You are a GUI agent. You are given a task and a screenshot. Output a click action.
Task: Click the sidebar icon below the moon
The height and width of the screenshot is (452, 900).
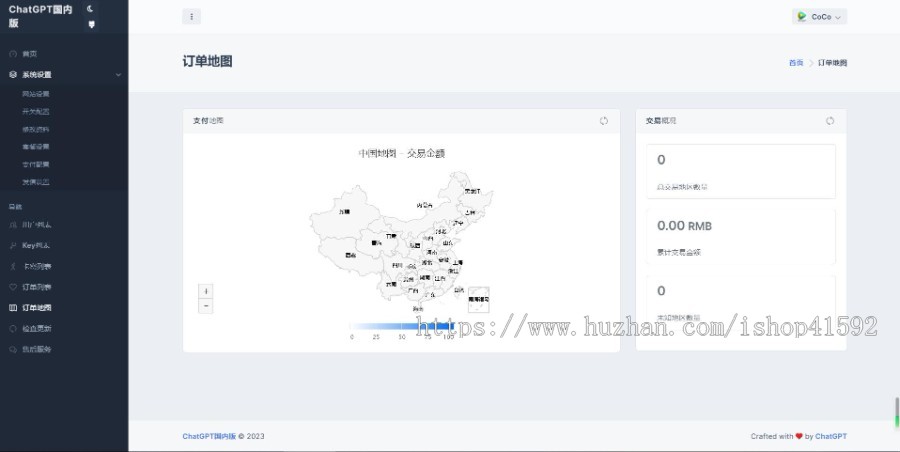click(91, 24)
